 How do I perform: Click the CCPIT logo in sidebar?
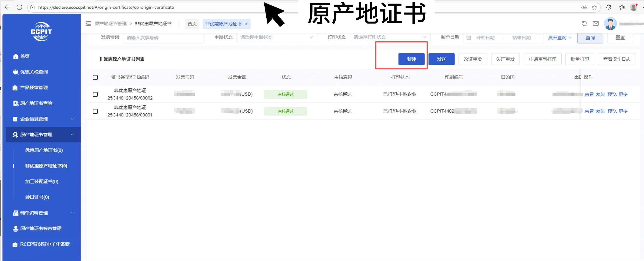click(41, 31)
